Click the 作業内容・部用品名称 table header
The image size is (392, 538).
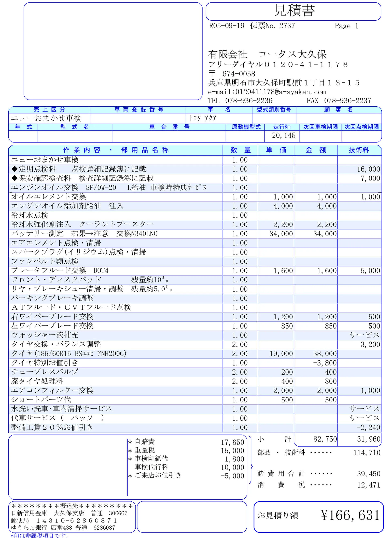pos(116,150)
